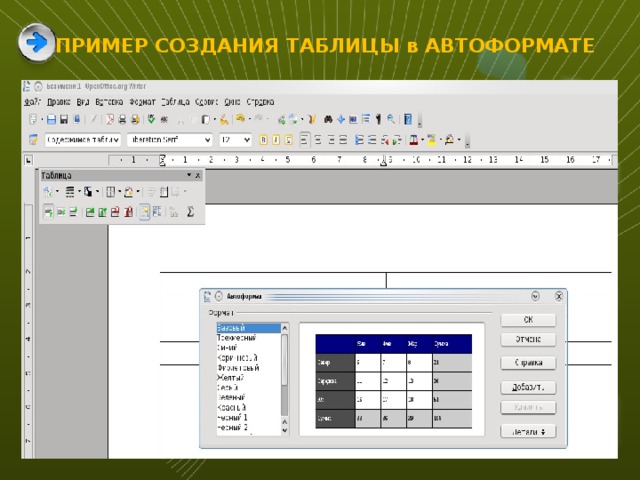Viewport: 640px width, 480px height.
Task: Click the Export as PDF icon in the toolbar
Action: (110, 120)
